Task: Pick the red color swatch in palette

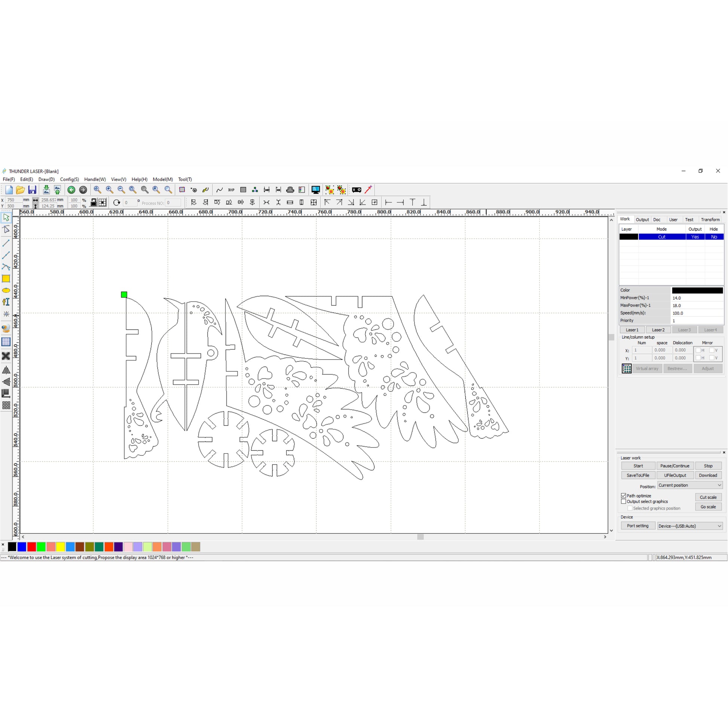Action: 32,547
